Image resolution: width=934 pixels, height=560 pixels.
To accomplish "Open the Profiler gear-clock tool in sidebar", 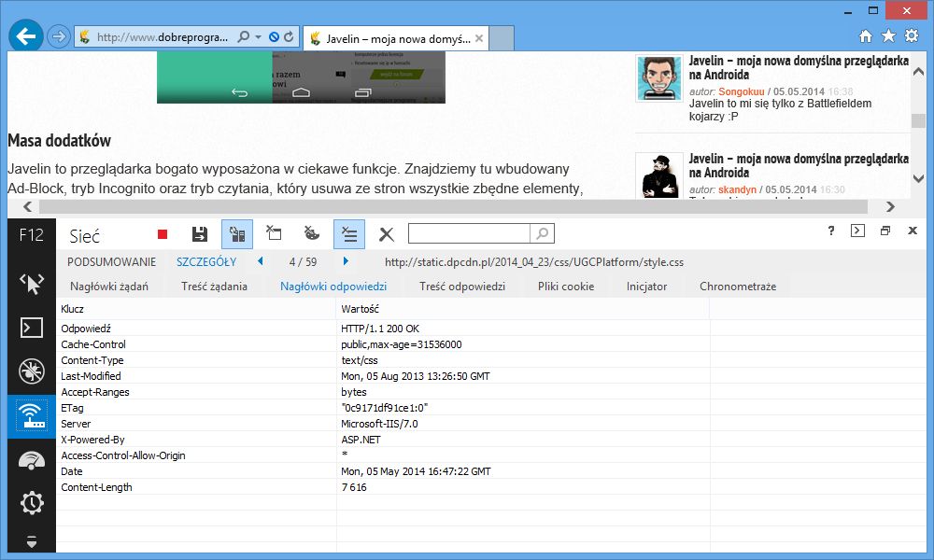I will point(32,503).
